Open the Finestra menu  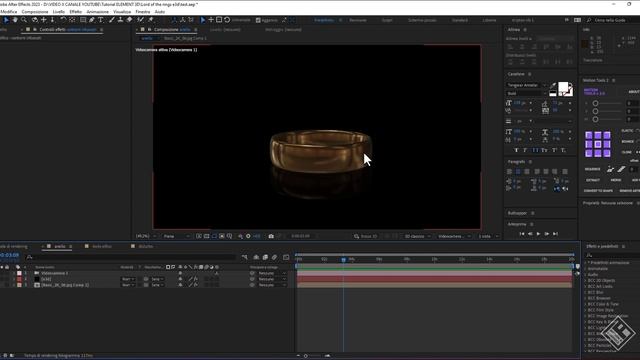(143, 12)
